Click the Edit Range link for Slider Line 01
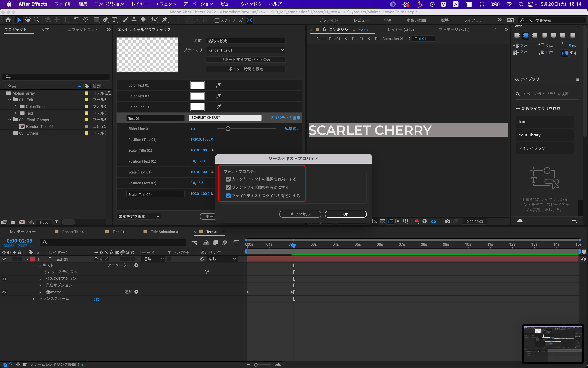Viewport: 588px width, 368px height. click(x=292, y=129)
